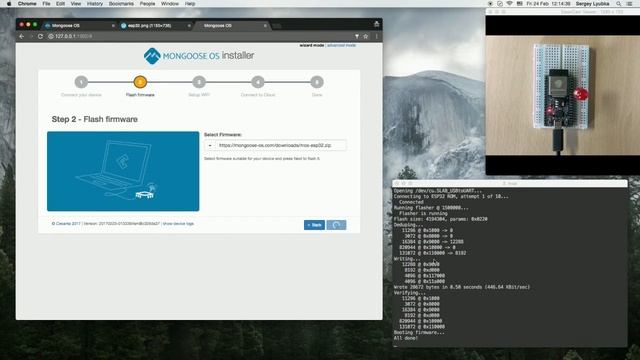This screenshot has height=360, width=640.
Task: Click the Cesanta 2017 copyright link
Action: click(x=66, y=224)
